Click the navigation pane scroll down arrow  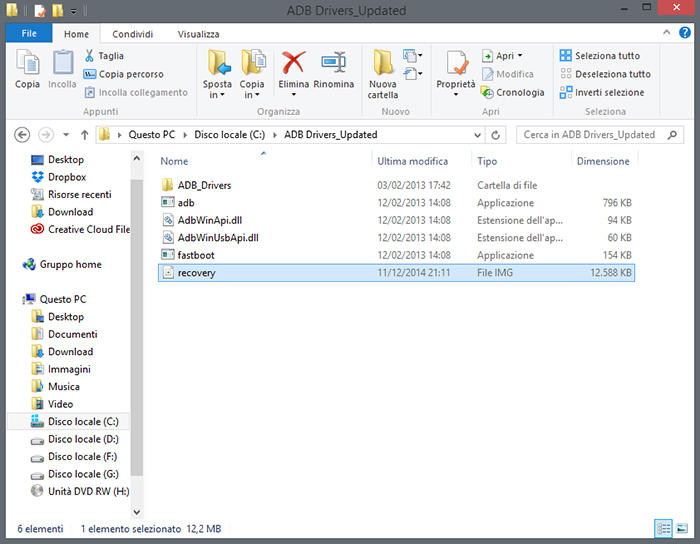click(x=137, y=512)
